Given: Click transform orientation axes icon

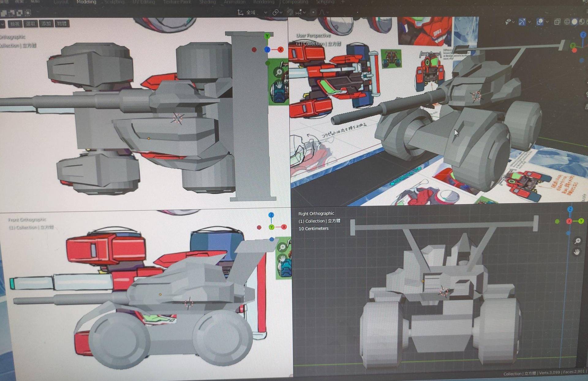Looking at the screenshot, I should click(x=240, y=12).
